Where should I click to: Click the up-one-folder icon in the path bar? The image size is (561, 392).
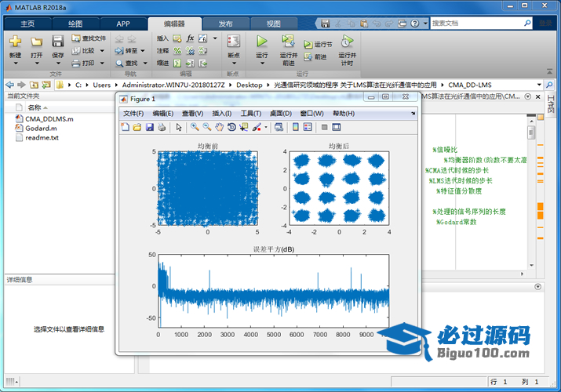tap(34, 85)
